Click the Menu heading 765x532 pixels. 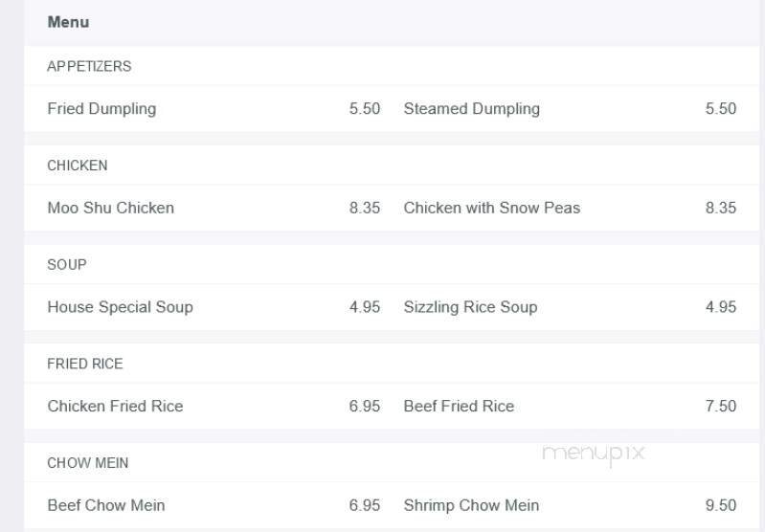tap(68, 22)
